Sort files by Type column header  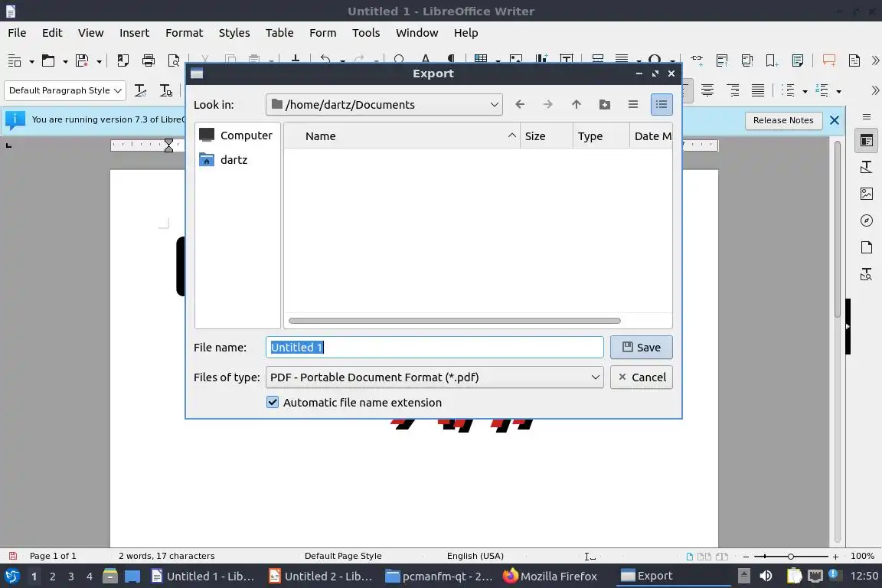pos(601,136)
